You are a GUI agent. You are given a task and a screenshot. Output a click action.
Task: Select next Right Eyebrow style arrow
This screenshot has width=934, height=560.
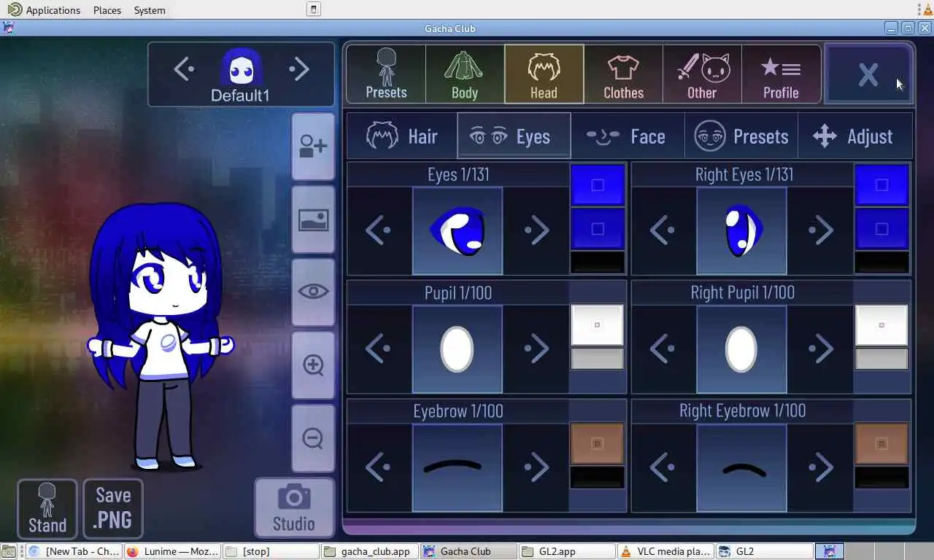821,467
